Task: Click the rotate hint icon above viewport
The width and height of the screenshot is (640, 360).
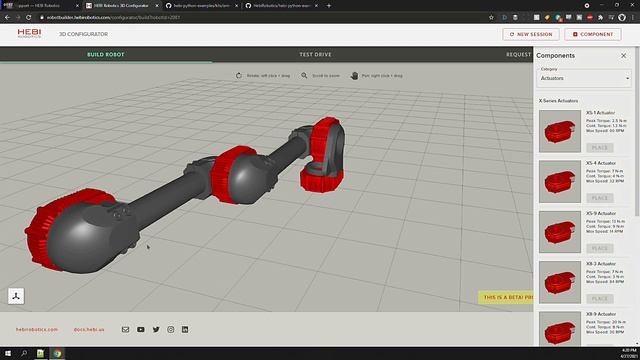Action: (239, 76)
